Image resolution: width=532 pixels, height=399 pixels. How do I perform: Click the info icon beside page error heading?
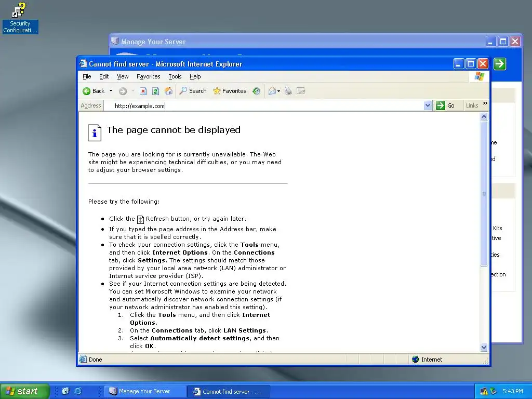coord(95,132)
